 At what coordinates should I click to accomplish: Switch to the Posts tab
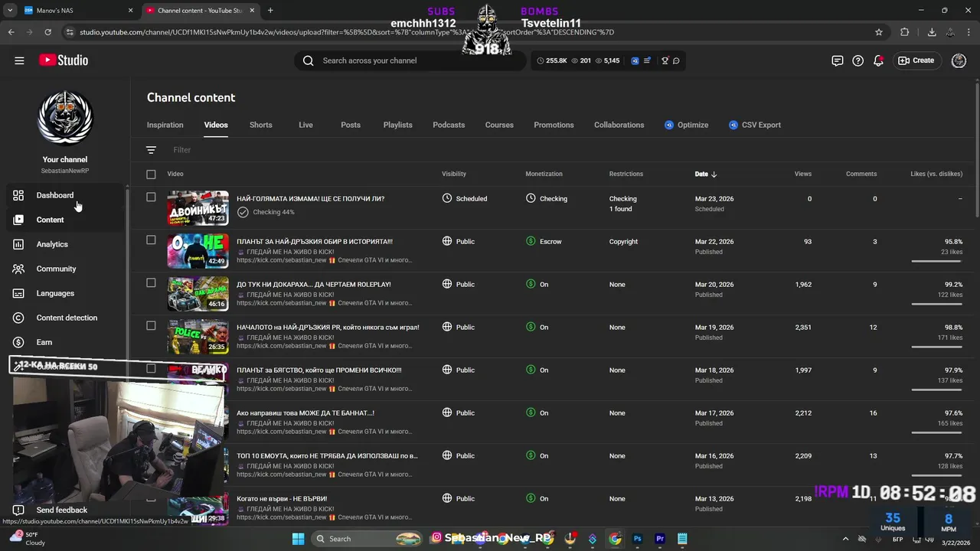point(351,125)
